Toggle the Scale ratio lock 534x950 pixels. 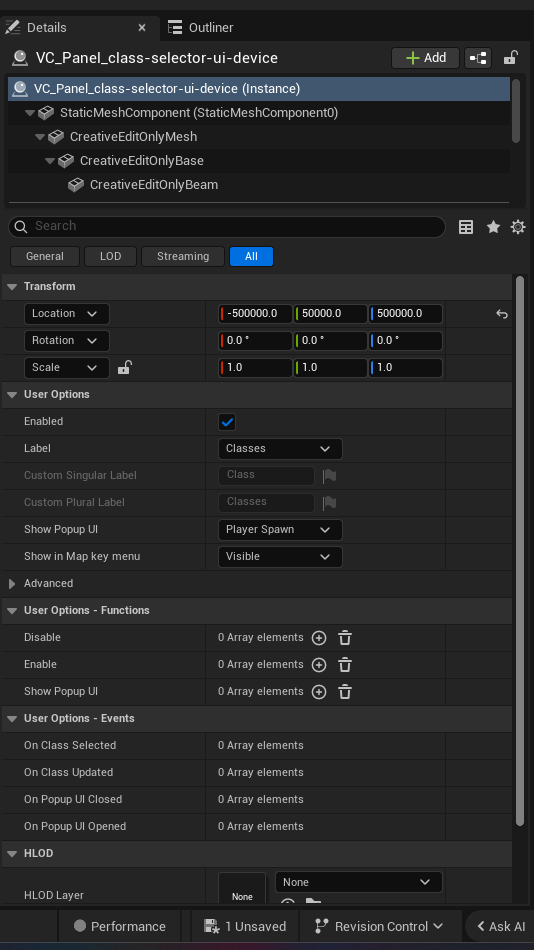[x=124, y=367]
